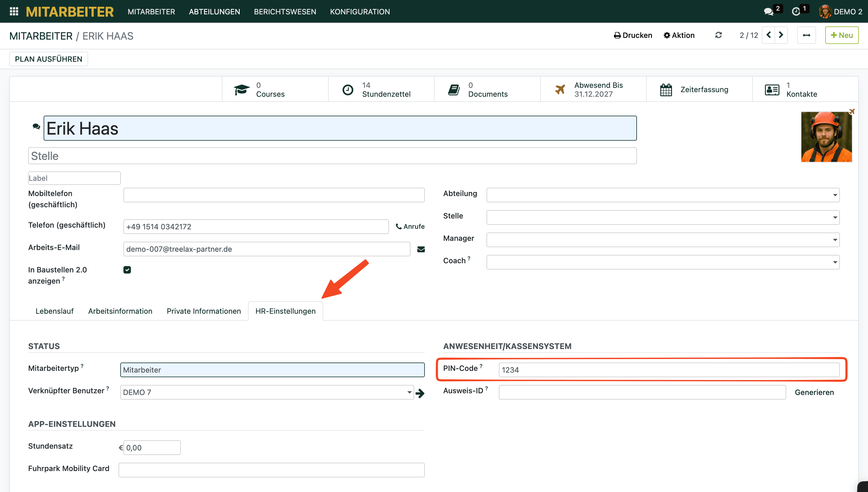Open the apps grid menu icon
Viewport: 868px width, 492px height.
click(14, 11)
